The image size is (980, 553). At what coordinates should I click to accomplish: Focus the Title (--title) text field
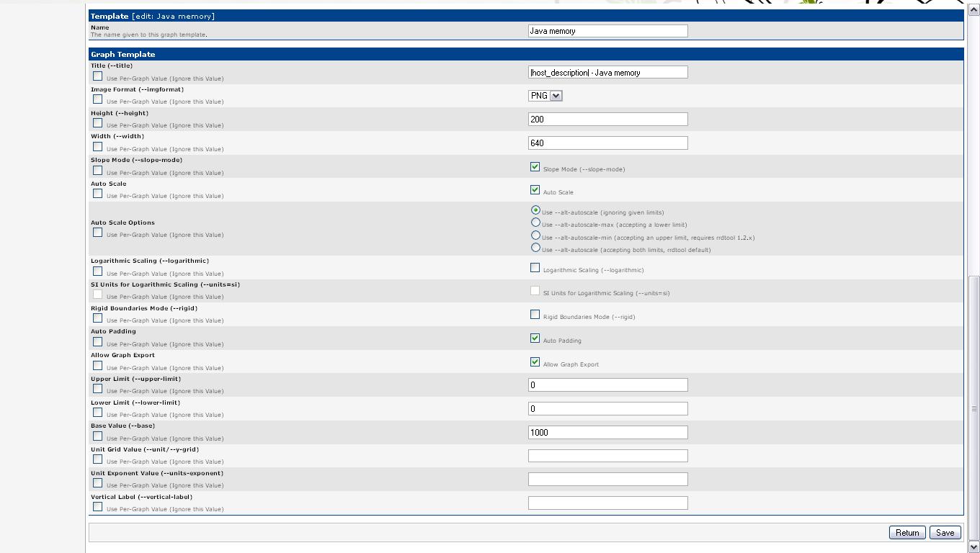click(608, 72)
